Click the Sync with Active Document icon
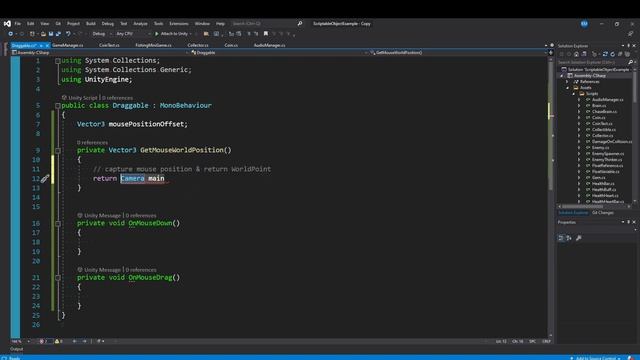The height and width of the screenshot is (360, 640). coord(605,54)
